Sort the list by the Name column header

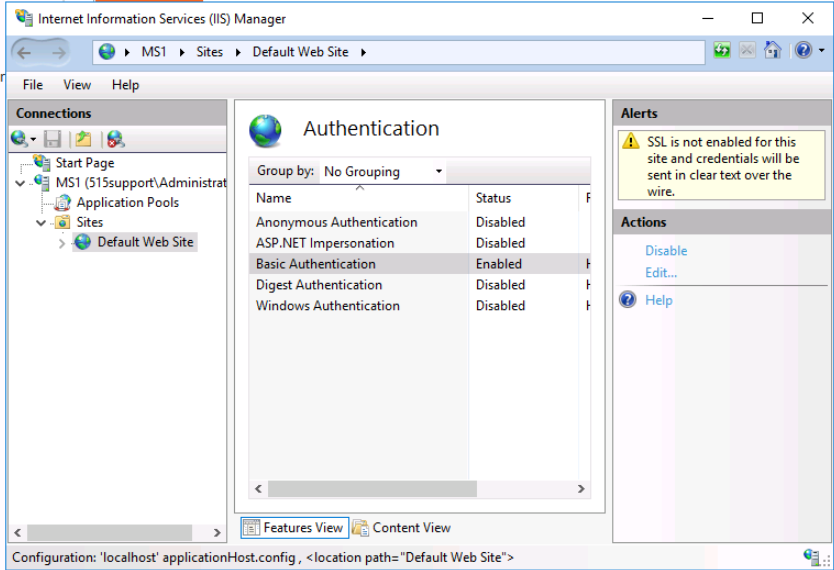click(358, 198)
